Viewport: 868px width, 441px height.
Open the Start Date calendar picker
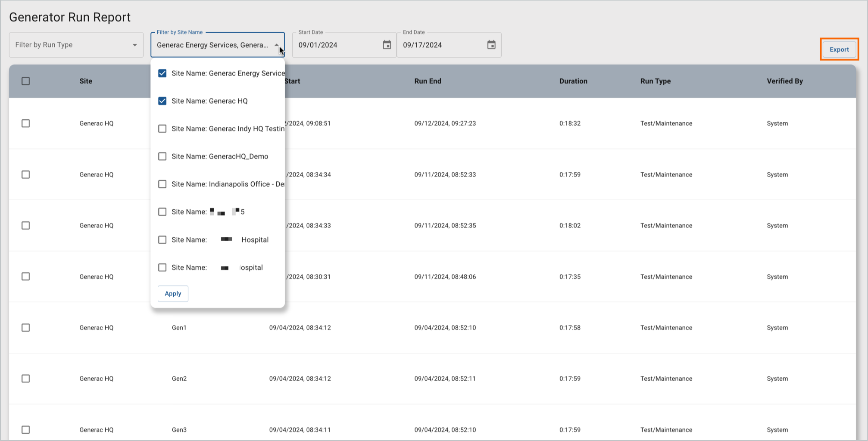coord(387,45)
